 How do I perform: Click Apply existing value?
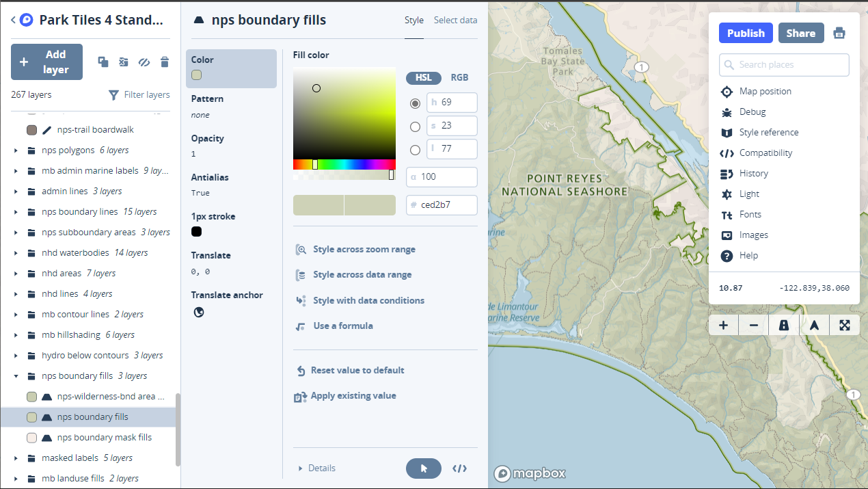345,396
